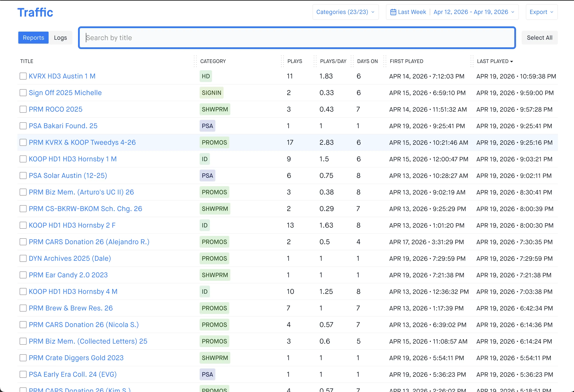Open PSA Early Era Coll. 24 (EVG) link
574x392 pixels.
point(73,374)
